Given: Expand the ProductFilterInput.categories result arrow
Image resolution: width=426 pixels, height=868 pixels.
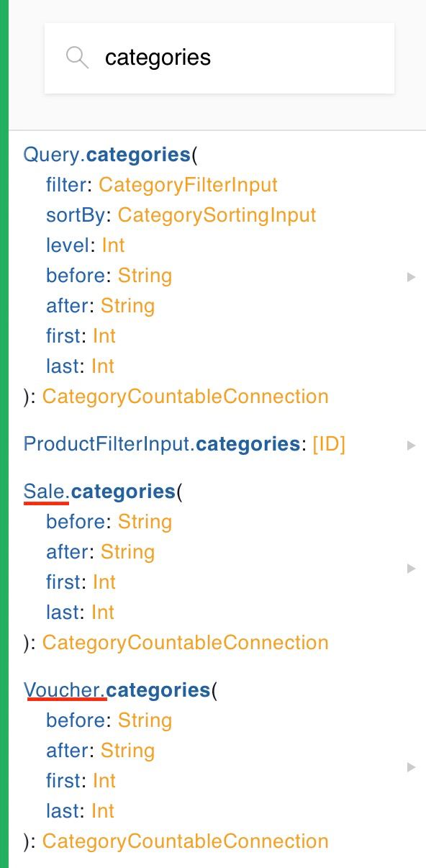Looking at the screenshot, I should 412,445.
